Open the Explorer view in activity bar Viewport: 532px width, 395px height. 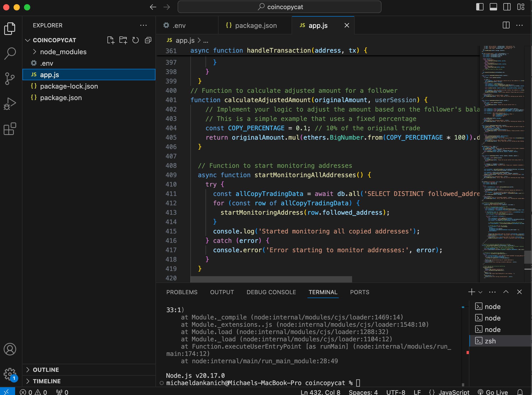(x=10, y=28)
